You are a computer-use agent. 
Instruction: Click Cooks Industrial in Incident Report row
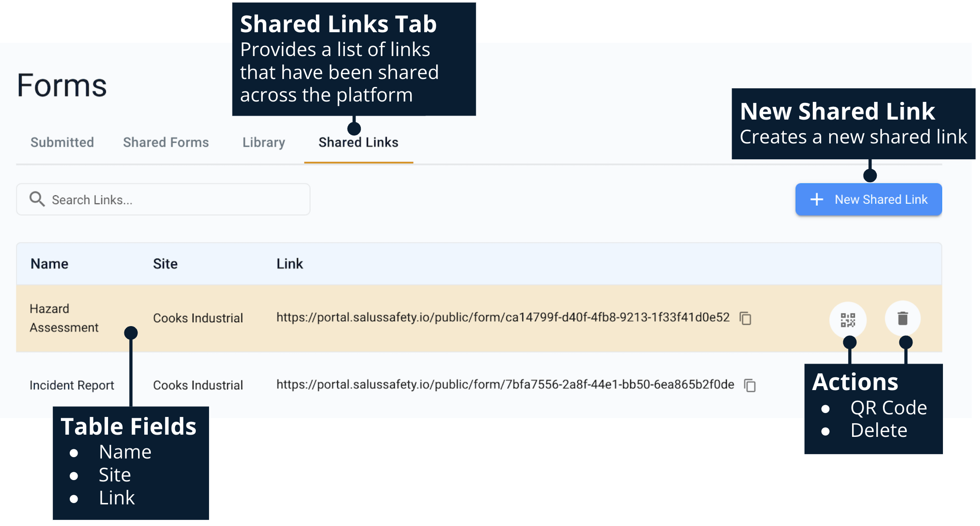click(x=198, y=385)
